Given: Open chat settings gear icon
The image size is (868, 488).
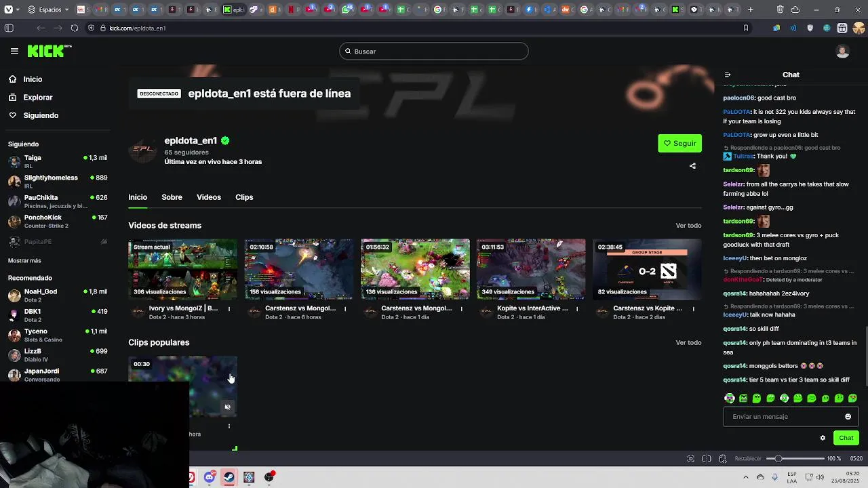Looking at the screenshot, I should point(823,438).
